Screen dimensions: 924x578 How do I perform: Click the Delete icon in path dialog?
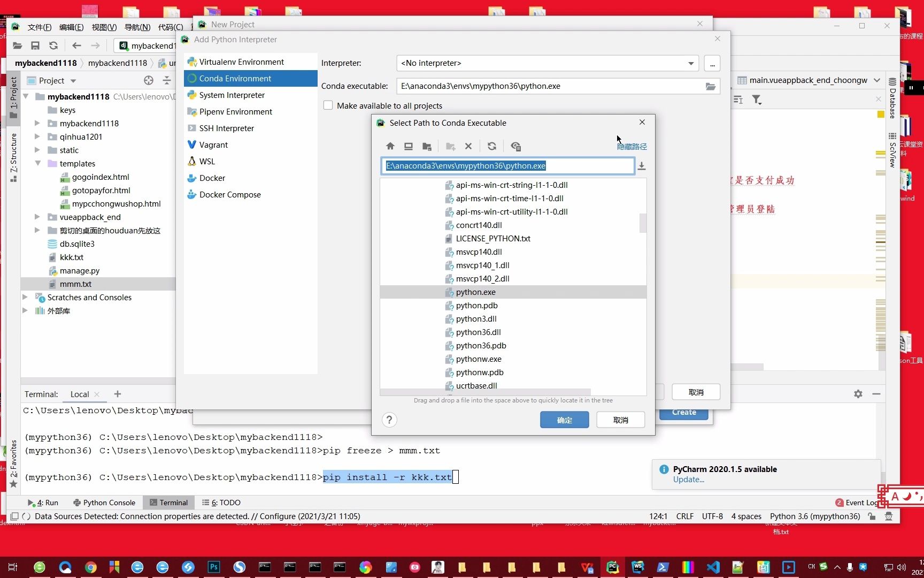pyautogui.click(x=468, y=146)
